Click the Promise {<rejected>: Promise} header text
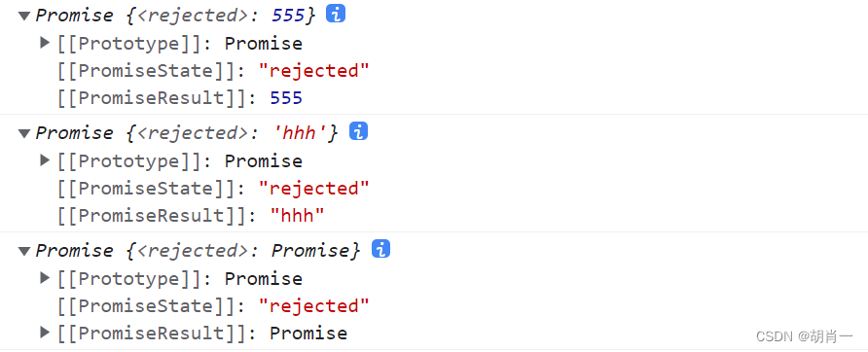868x352 pixels. click(199, 251)
